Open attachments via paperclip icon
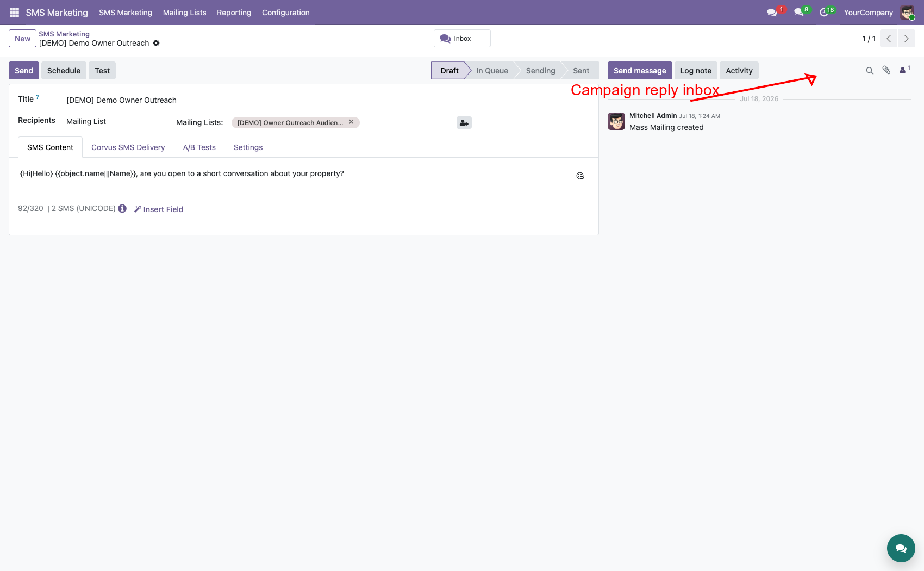This screenshot has width=924, height=571. click(886, 70)
